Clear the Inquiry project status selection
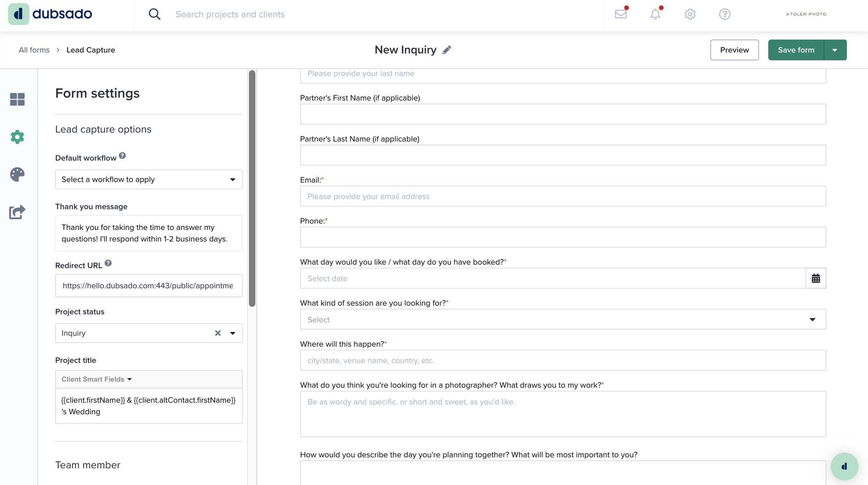 [218, 333]
